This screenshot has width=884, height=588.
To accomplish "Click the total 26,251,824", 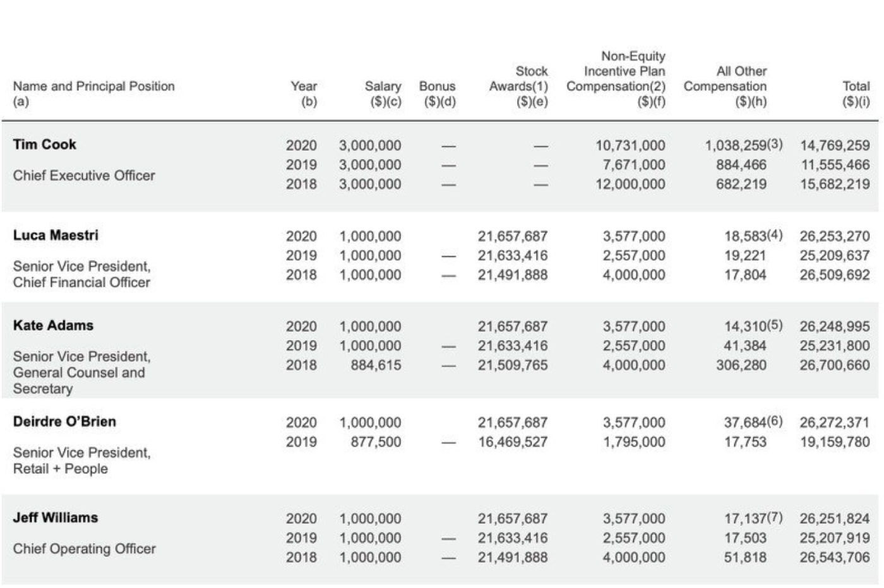I will click(x=835, y=519).
